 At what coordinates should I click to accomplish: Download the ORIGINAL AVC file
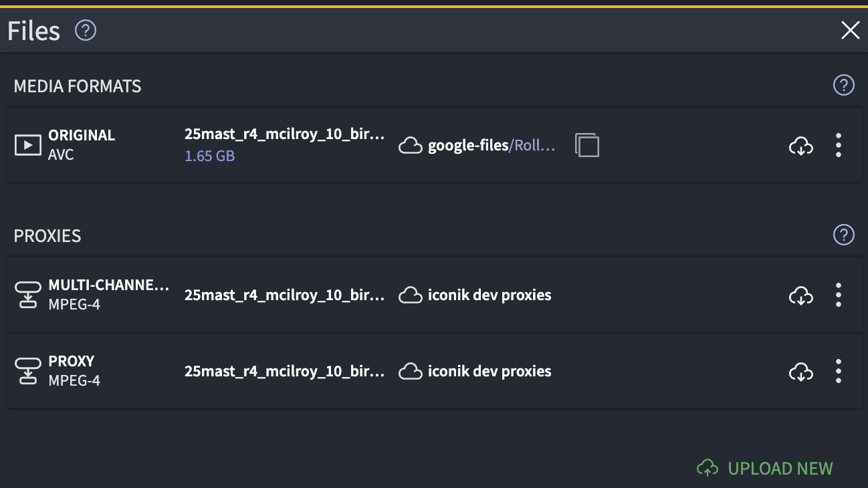[800, 145]
